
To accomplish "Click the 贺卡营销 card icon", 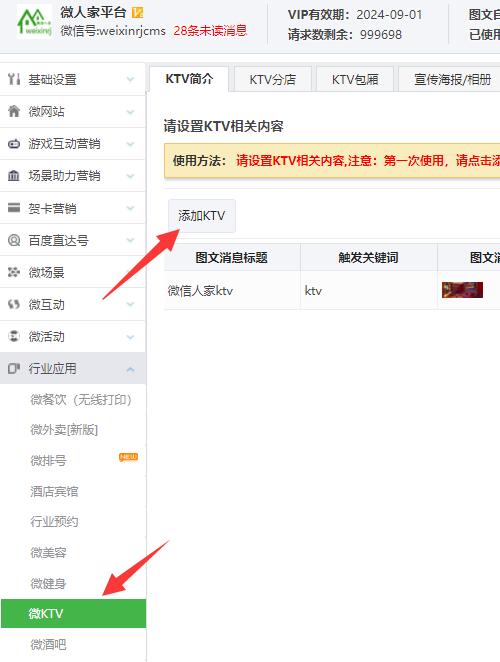I will (14, 208).
